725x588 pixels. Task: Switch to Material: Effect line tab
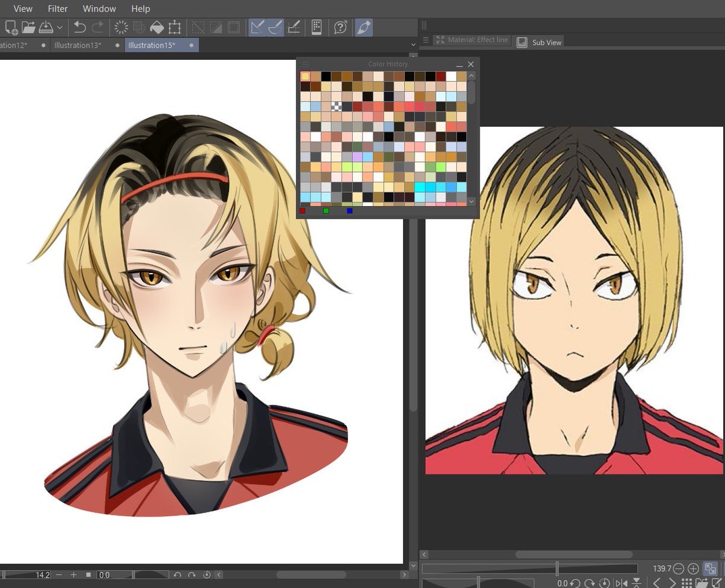(472, 40)
